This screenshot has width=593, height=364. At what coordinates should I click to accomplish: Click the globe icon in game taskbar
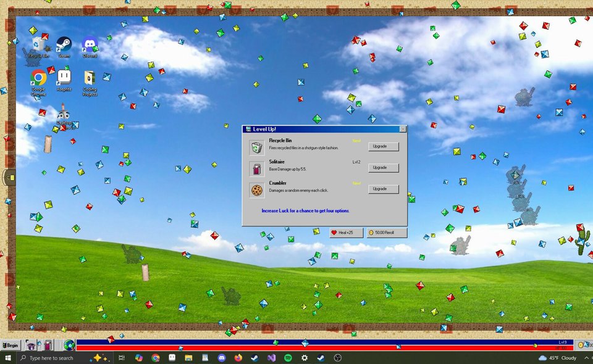point(69,345)
